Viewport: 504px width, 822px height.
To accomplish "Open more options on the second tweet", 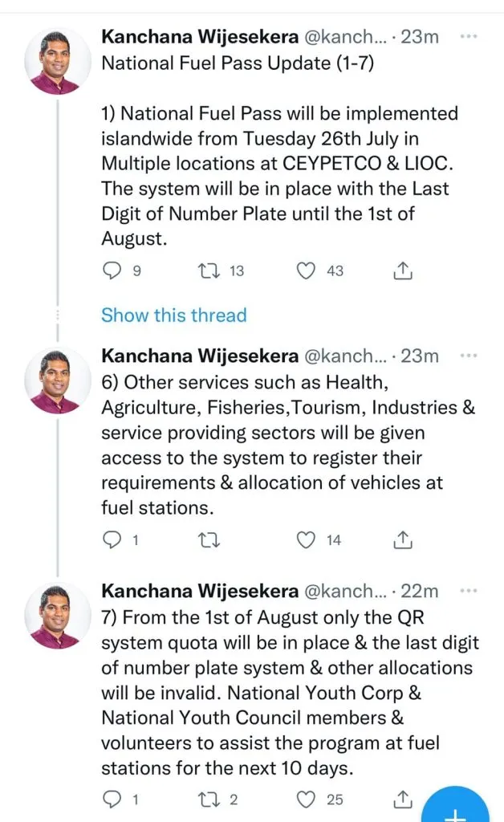I will (469, 356).
